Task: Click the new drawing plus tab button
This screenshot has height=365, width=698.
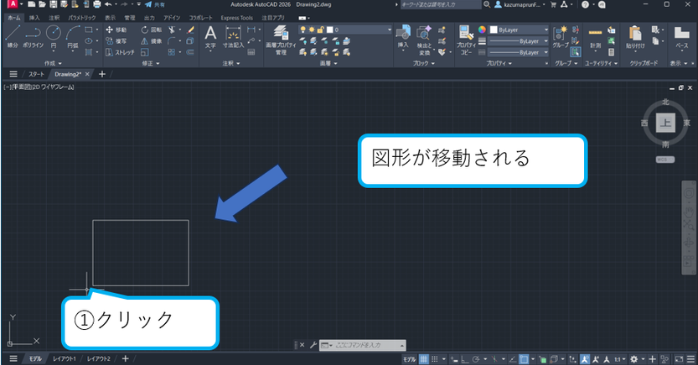Action: [x=102, y=74]
